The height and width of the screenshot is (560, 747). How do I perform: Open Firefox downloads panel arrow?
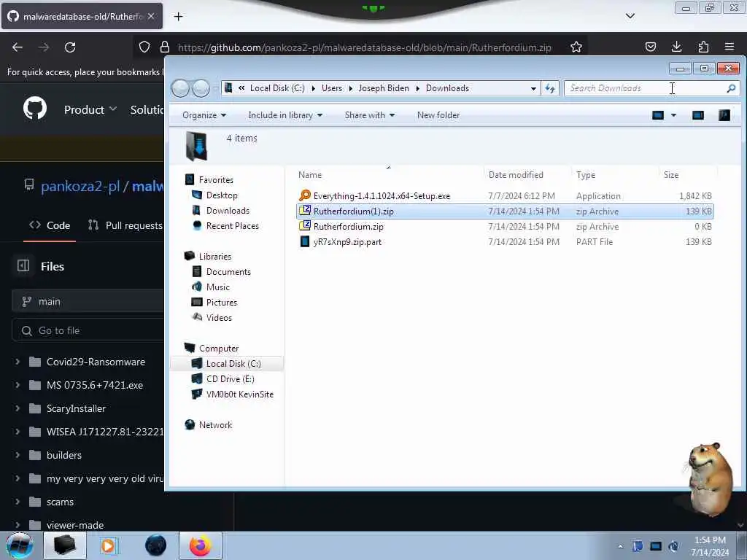click(676, 46)
